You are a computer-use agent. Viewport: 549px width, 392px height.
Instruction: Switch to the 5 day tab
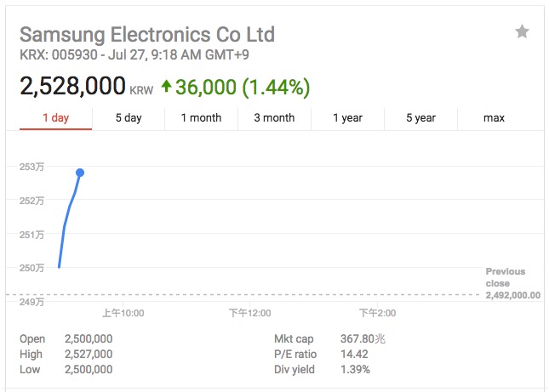coord(129,118)
